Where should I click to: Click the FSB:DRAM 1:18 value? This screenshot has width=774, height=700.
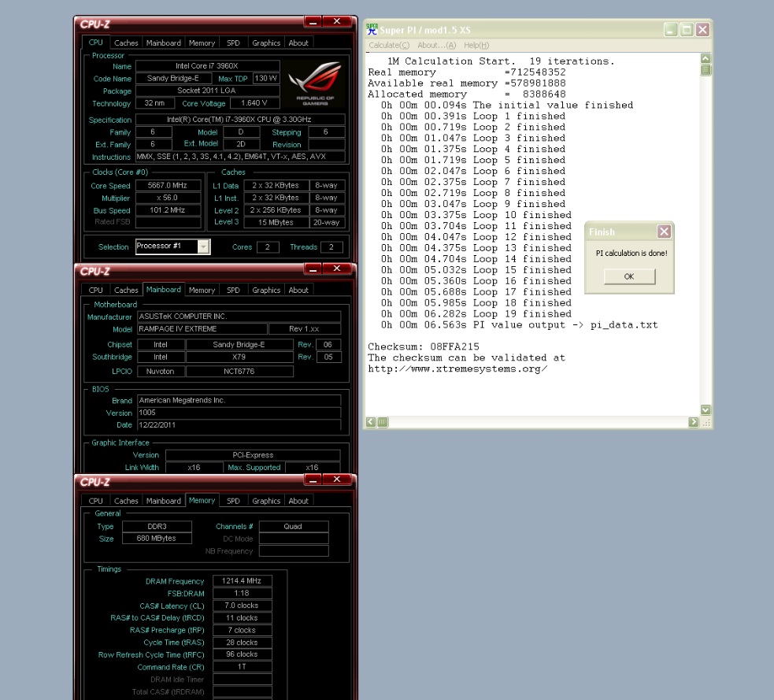pos(242,594)
